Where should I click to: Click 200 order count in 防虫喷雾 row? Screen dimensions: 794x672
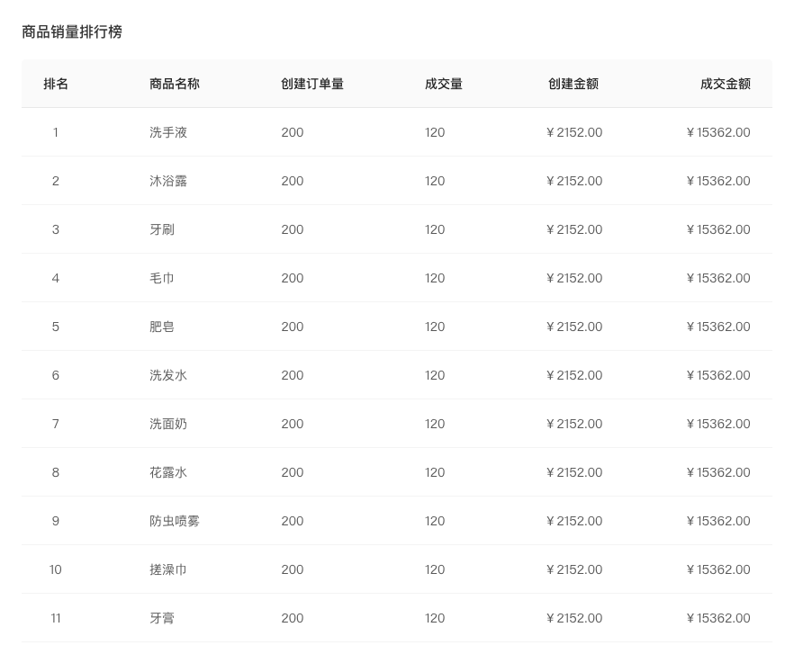[x=293, y=521]
